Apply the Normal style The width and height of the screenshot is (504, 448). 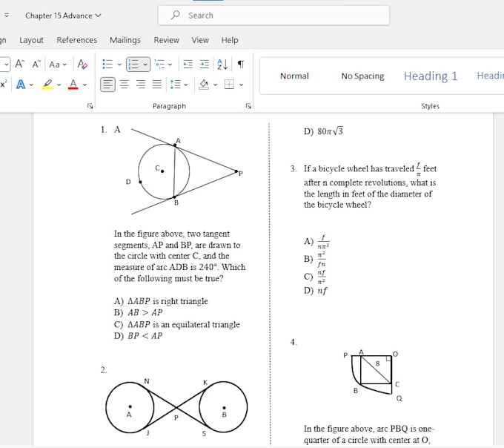(x=294, y=76)
